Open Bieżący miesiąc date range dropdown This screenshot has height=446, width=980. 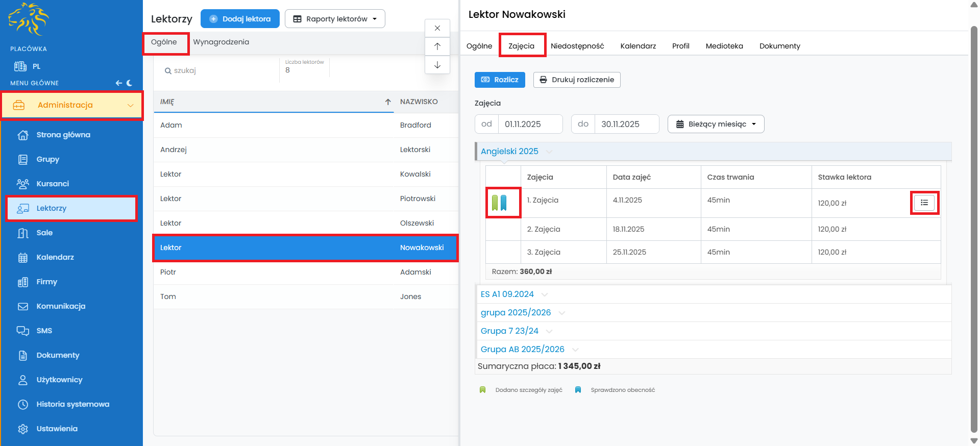716,124
